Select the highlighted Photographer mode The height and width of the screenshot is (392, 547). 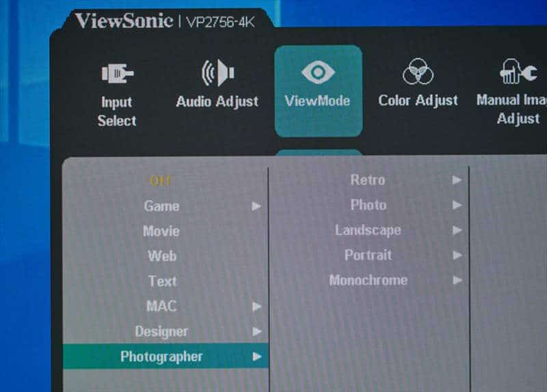click(165, 356)
